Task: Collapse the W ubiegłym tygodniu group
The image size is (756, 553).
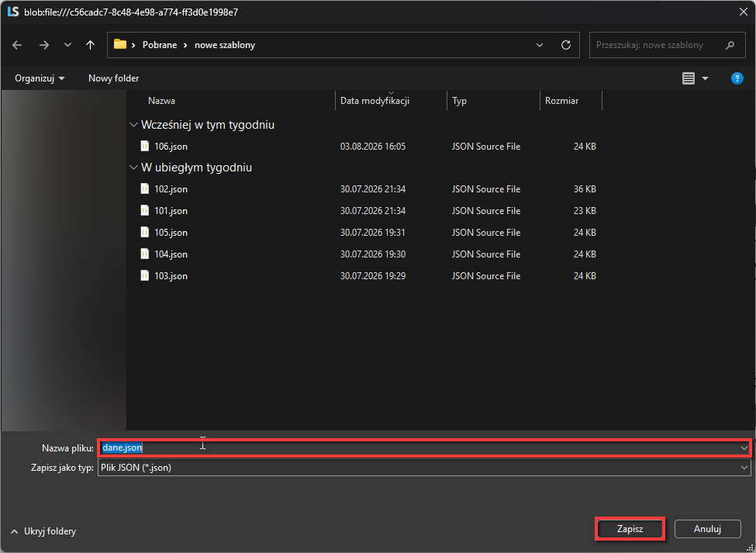Action: pyautogui.click(x=133, y=168)
